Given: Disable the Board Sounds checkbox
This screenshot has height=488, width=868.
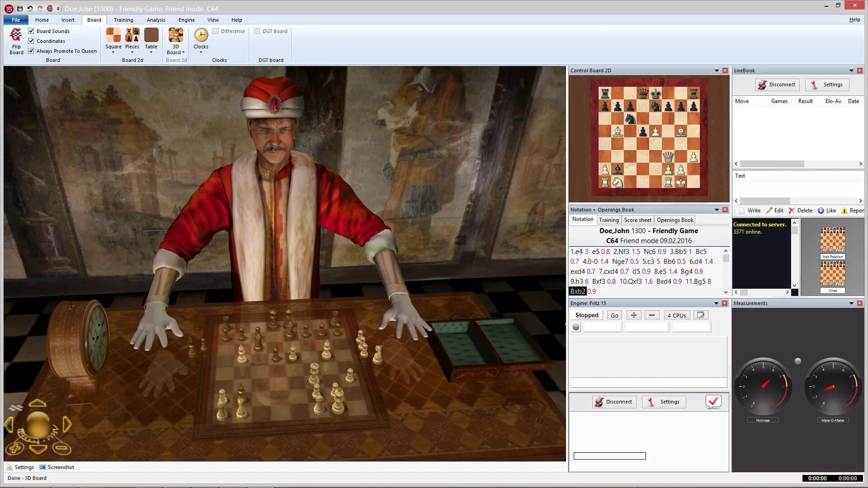Looking at the screenshot, I should pos(31,31).
